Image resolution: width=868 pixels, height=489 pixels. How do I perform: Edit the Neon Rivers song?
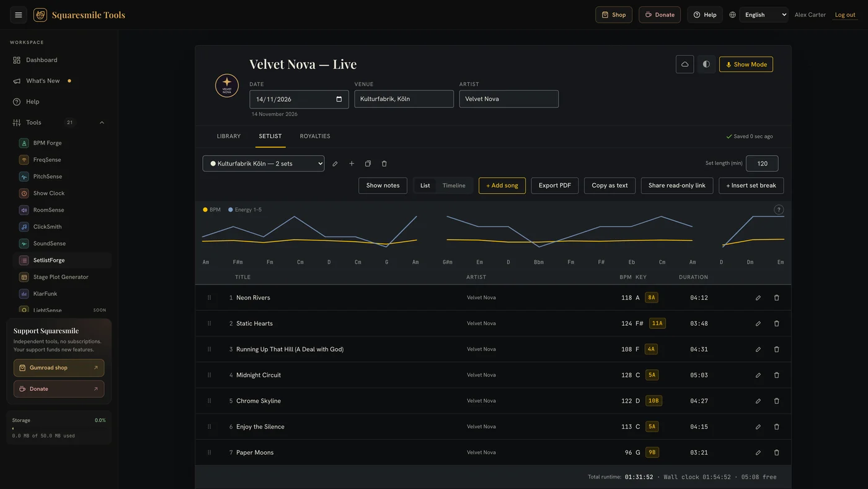pos(758,298)
